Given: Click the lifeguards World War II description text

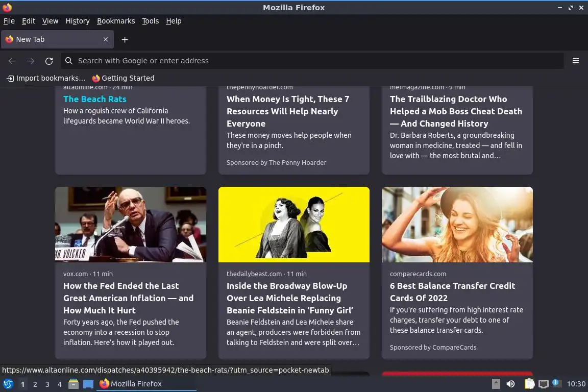Looking at the screenshot, I should 127,116.
